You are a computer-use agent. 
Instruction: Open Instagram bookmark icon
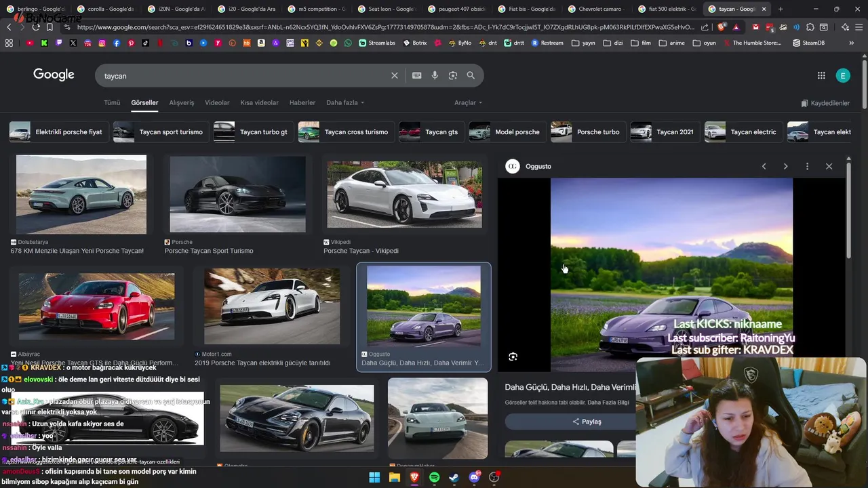click(102, 43)
